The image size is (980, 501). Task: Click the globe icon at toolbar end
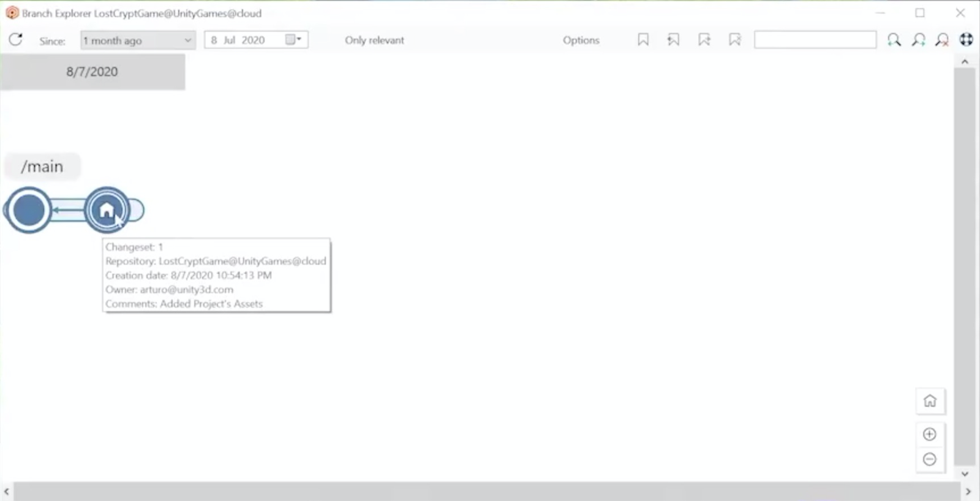(967, 40)
